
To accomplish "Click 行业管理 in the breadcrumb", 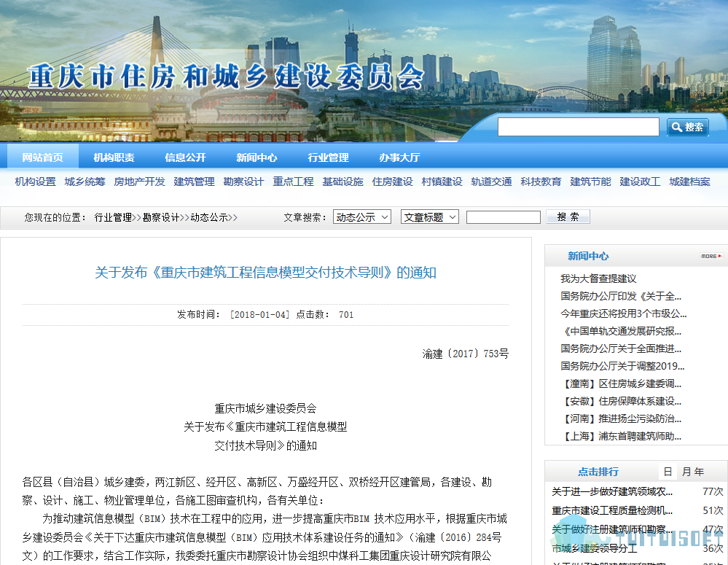I will pyautogui.click(x=113, y=217).
